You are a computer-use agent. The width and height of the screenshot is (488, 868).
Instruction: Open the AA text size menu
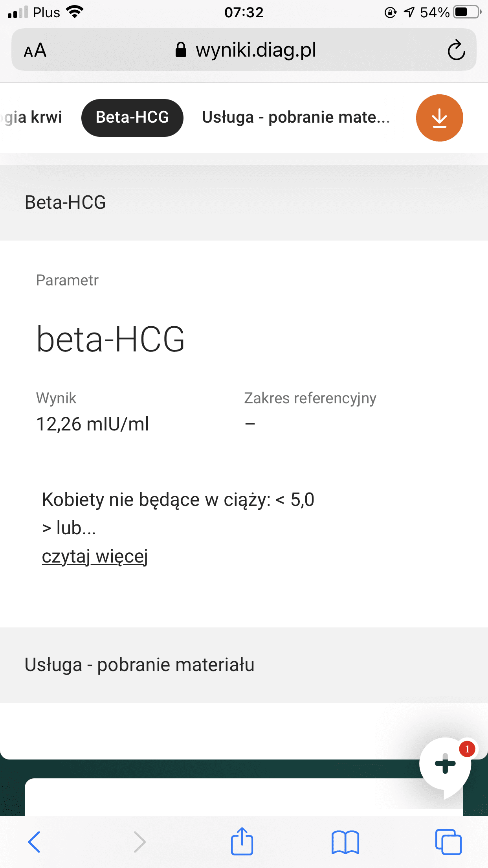click(35, 50)
